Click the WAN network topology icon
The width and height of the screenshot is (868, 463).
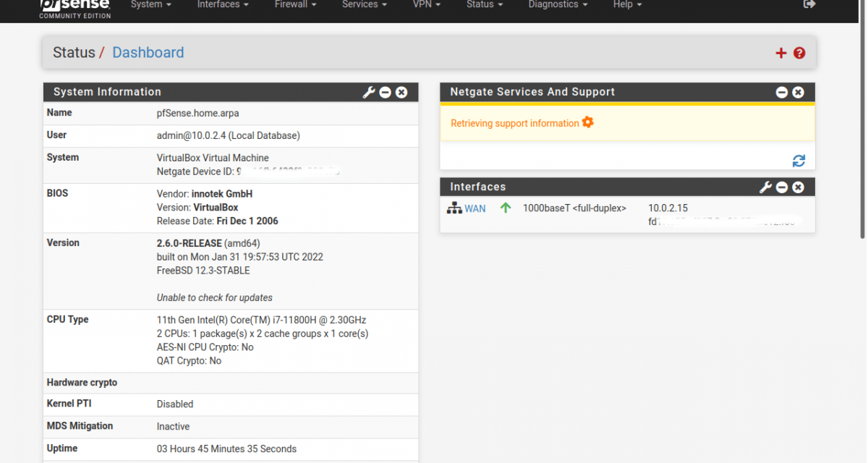(x=454, y=208)
